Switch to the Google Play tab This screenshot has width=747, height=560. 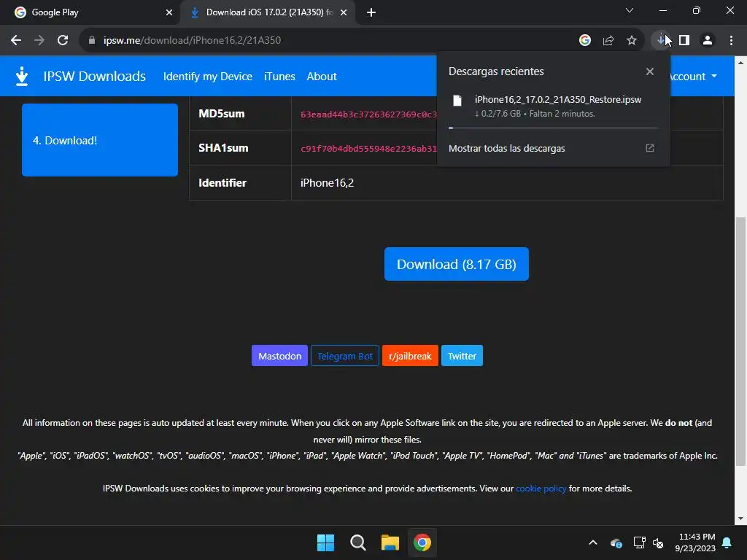[89, 12]
